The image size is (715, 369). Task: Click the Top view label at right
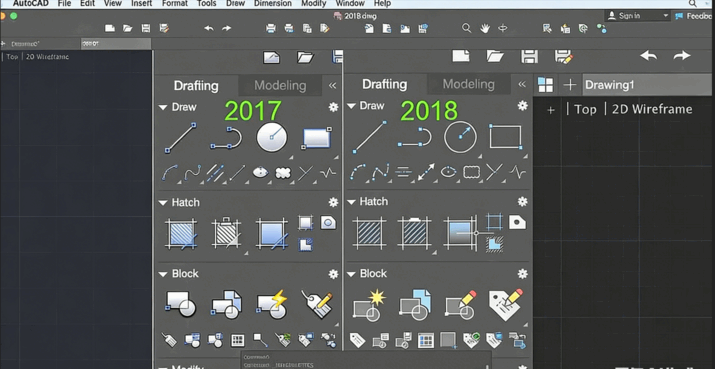click(585, 109)
